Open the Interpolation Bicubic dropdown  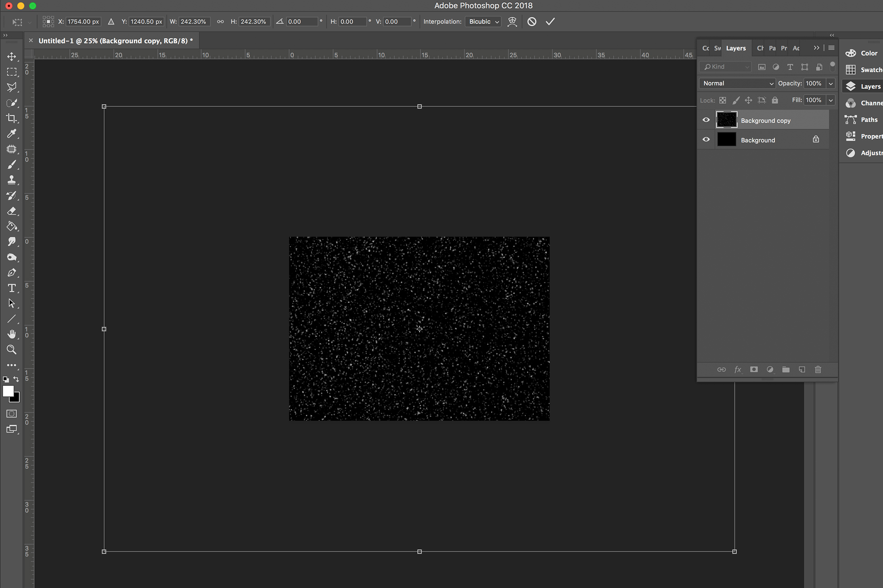click(x=483, y=22)
